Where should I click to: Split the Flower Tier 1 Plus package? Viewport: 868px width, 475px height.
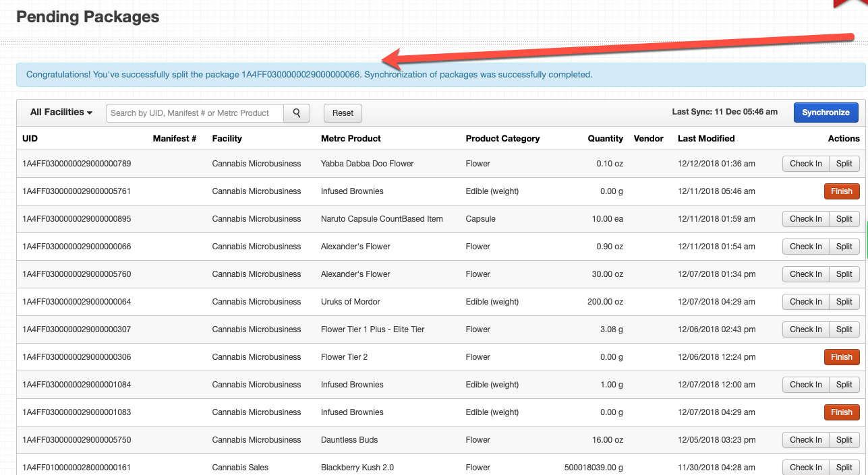(844, 329)
